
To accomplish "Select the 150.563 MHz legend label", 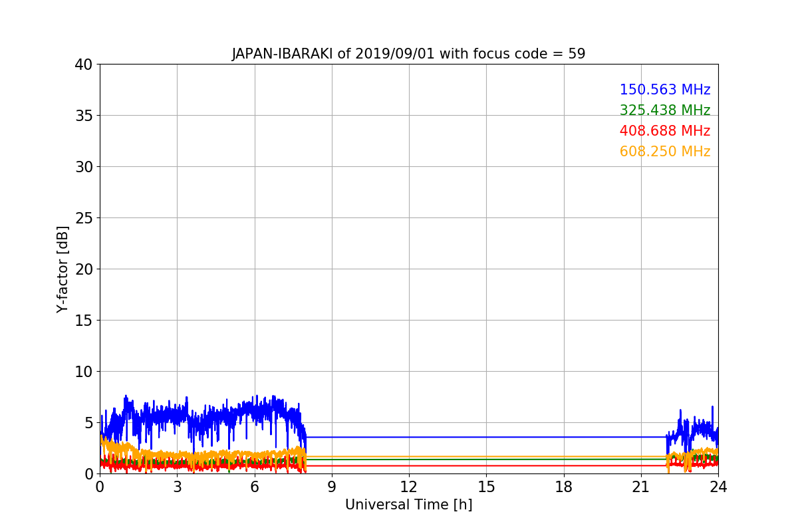I will click(665, 90).
